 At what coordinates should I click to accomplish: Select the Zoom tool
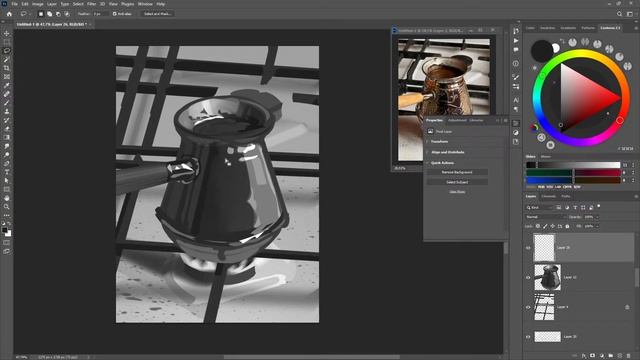(x=7, y=207)
